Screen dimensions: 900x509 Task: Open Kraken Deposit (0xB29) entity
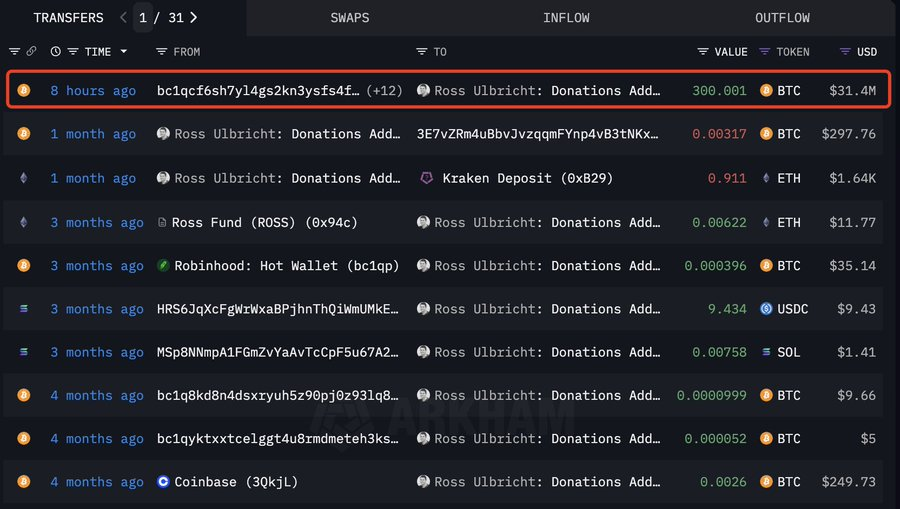tap(527, 178)
